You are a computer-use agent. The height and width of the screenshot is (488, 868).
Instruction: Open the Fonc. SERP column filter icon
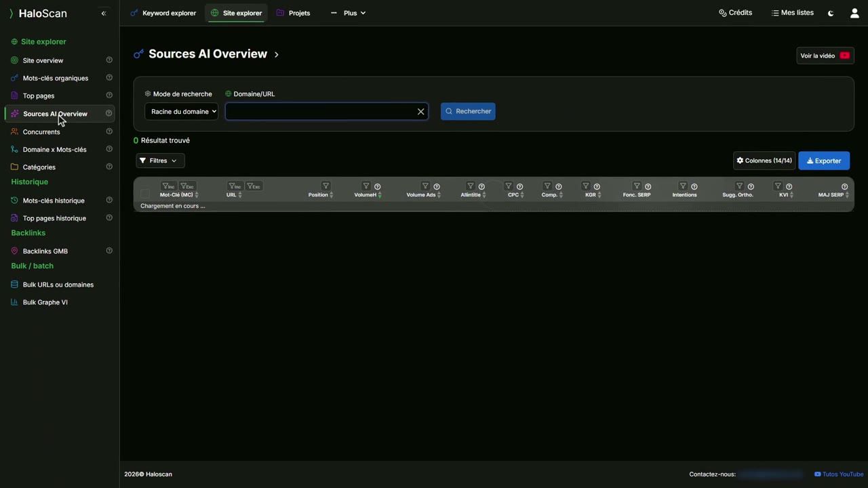(637, 186)
